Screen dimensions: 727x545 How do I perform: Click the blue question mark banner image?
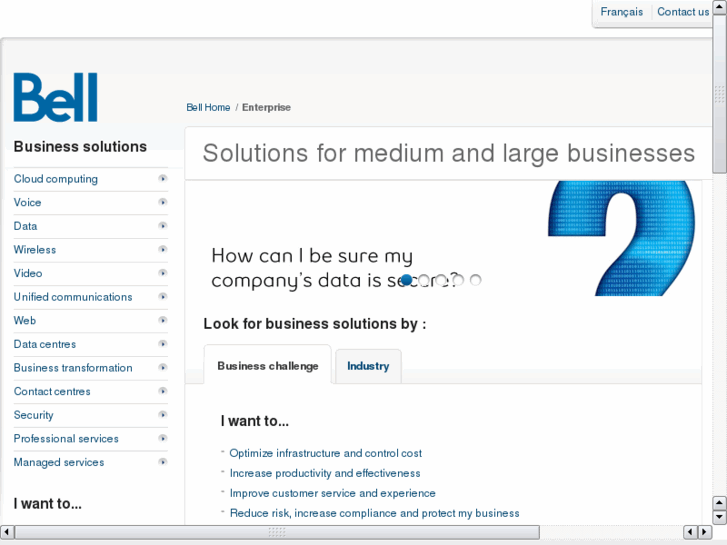coord(621,238)
